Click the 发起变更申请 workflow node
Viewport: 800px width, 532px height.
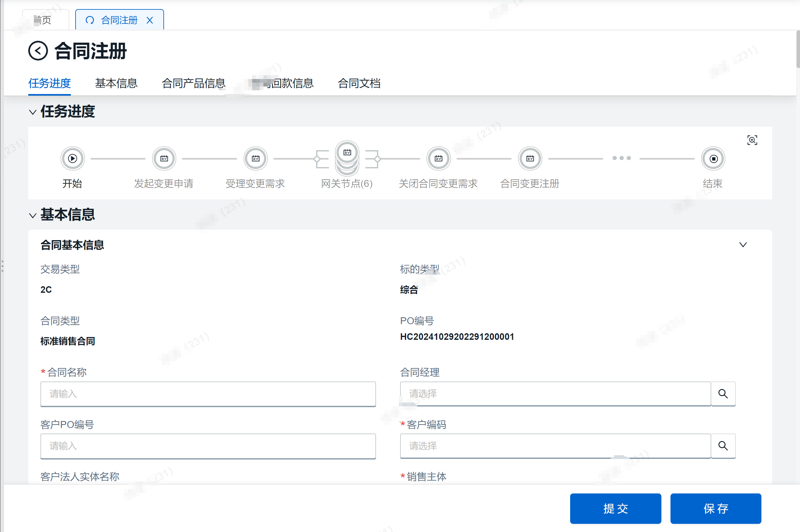tap(164, 158)
